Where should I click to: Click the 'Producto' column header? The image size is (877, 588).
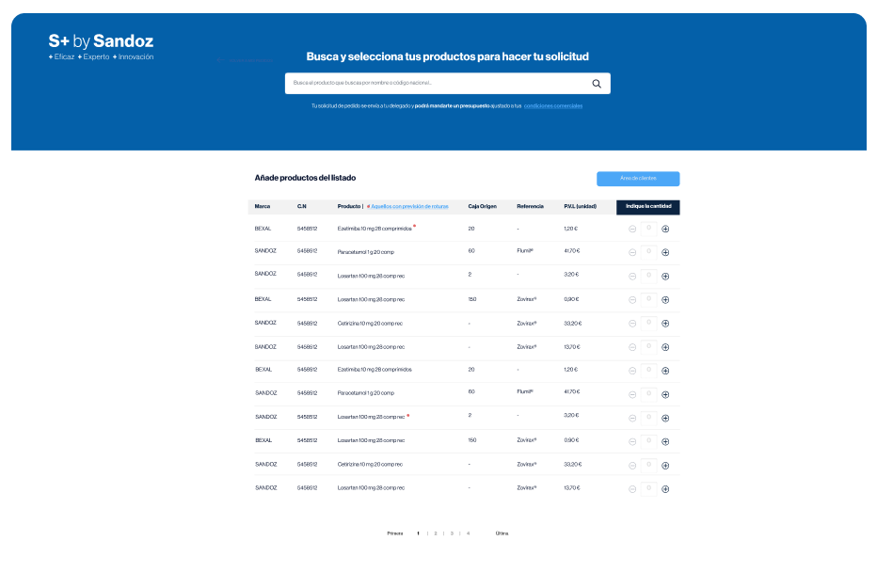pos(349,206)
